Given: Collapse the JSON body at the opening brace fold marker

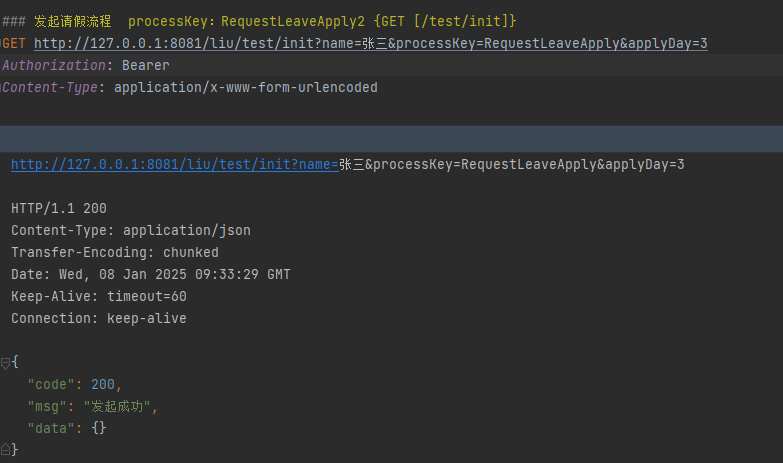Looking at the screenshot, I should [5, 362].
